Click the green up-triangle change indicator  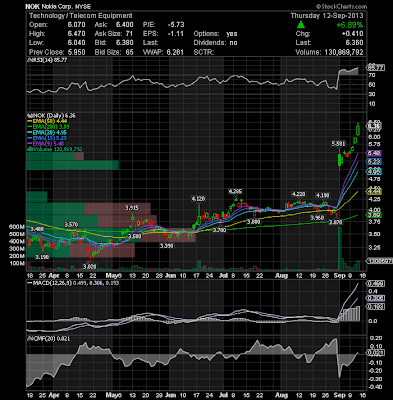tap(301, 25)
